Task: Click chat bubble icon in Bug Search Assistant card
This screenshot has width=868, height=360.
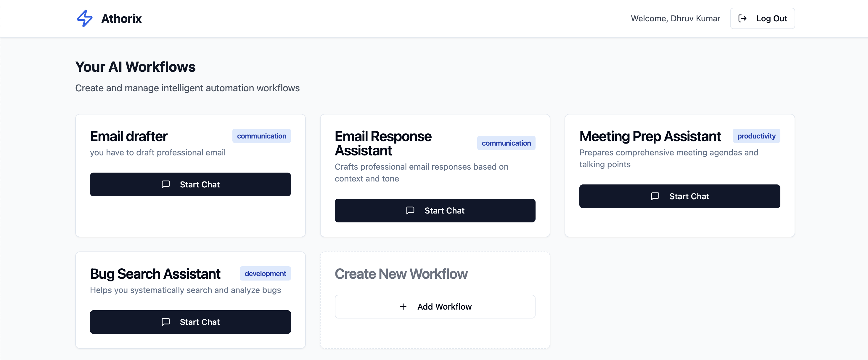Action: point(165,322)
